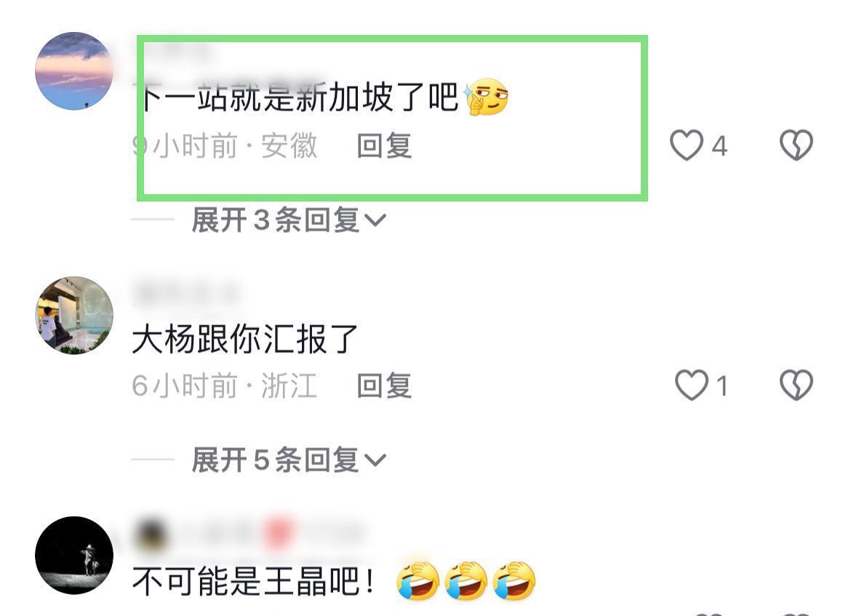Tap the chevron beside 展开5条回复
This screenshot has width=851, height=616.
coord(375,461)
